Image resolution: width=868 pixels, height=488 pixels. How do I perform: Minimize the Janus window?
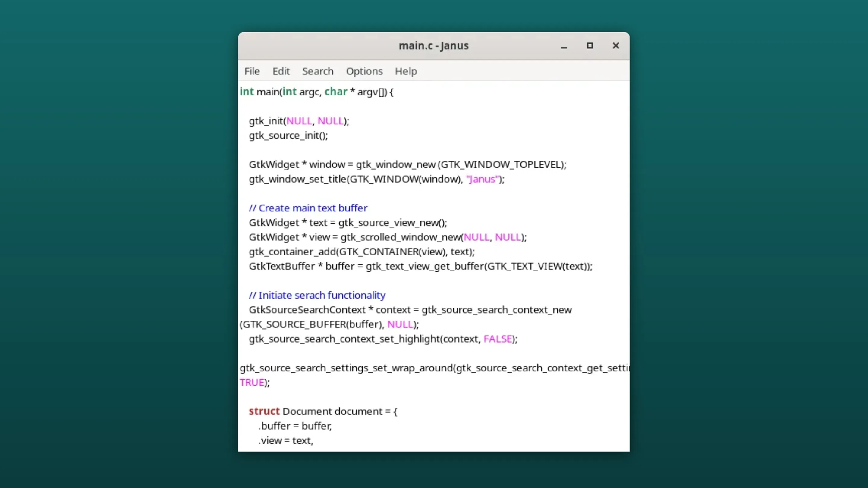pos(564,46)
